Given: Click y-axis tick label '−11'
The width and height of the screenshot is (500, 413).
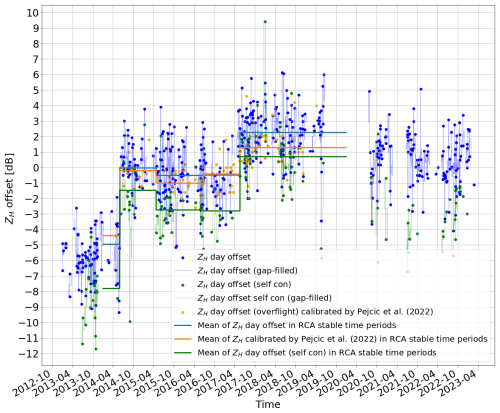Looking at the screenshot, I should (29, 338).
